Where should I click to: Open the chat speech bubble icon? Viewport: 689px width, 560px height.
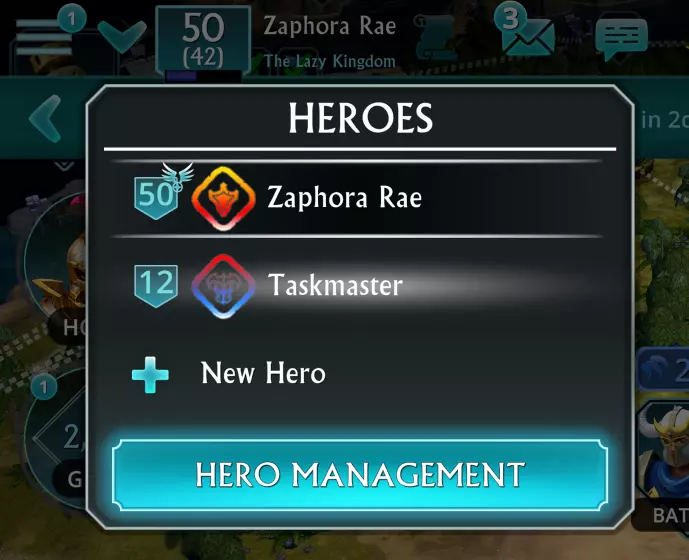coord(621,38)
